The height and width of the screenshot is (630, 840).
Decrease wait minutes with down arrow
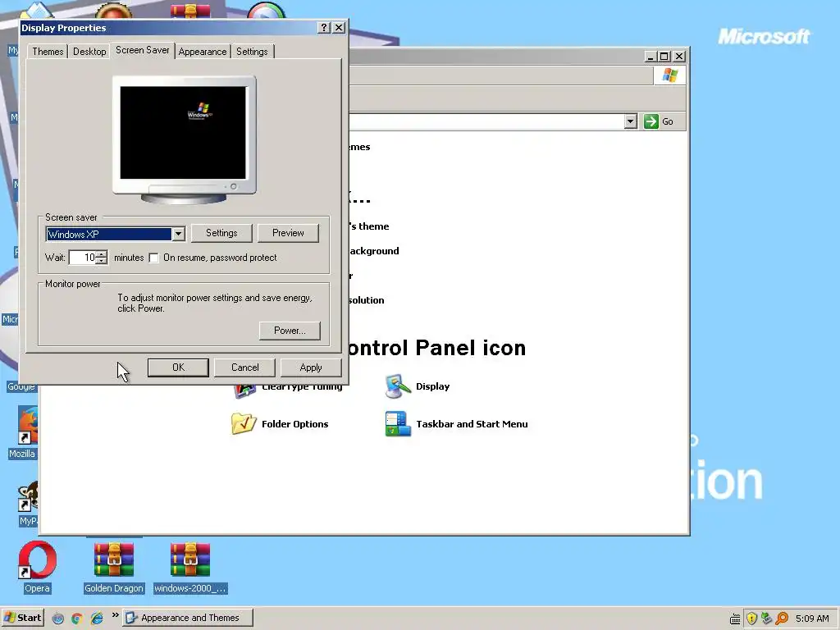pos(101,261)
